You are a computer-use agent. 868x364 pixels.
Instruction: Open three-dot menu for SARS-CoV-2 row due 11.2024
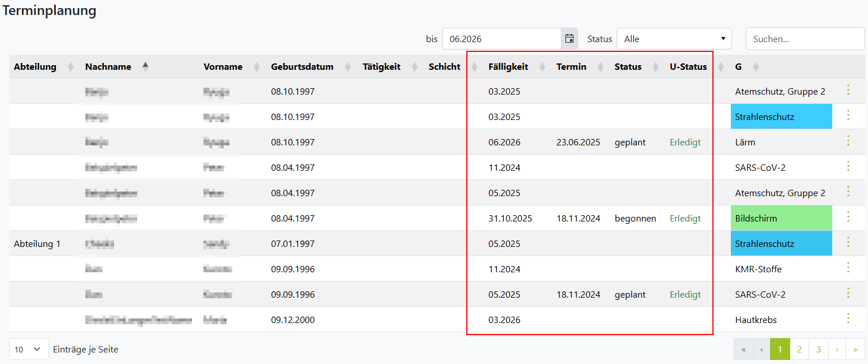pos(848,166)
